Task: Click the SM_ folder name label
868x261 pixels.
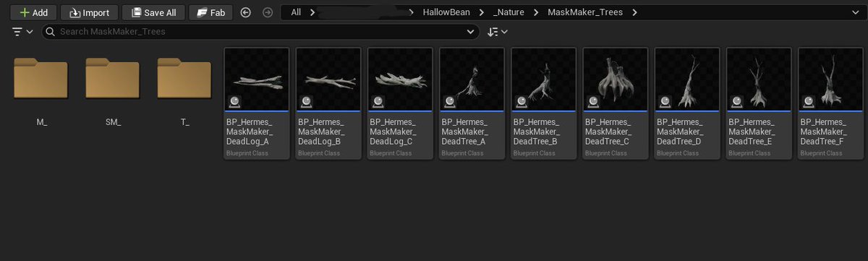Action: (x=113, y=122)
